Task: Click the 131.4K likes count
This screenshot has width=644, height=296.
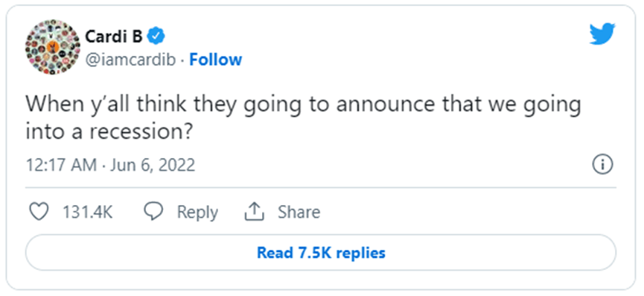Action: 87,212
